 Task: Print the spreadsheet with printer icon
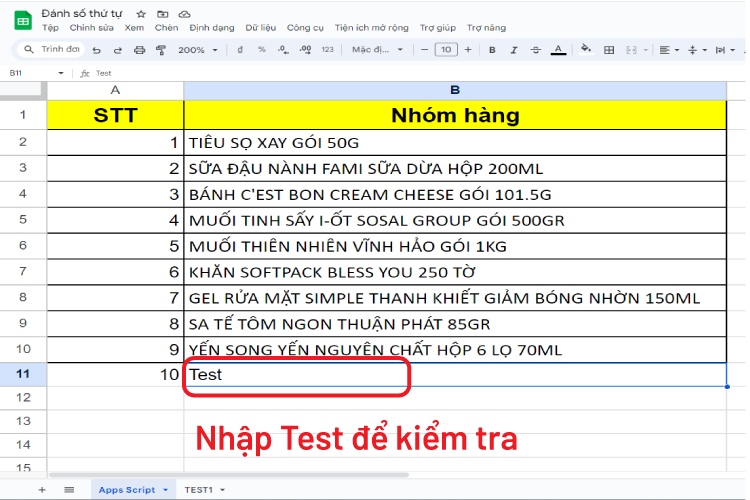[139, 50]
